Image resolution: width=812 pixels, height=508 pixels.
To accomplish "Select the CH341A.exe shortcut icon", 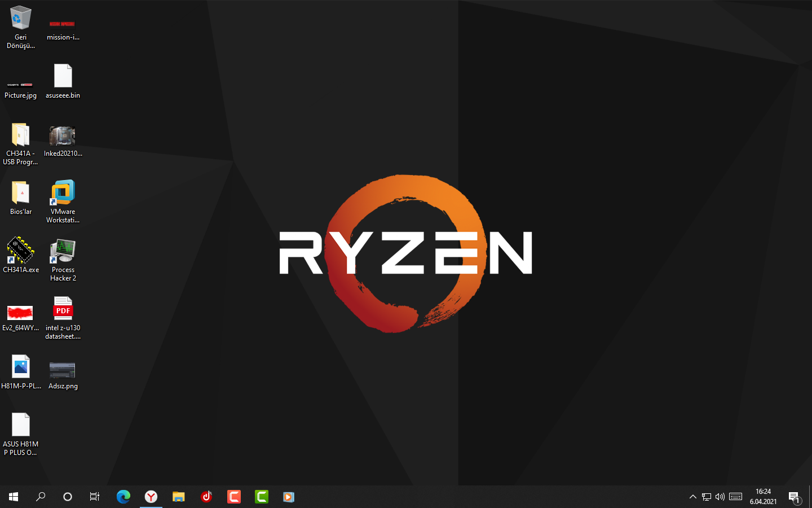I will (x=21, y=256).
